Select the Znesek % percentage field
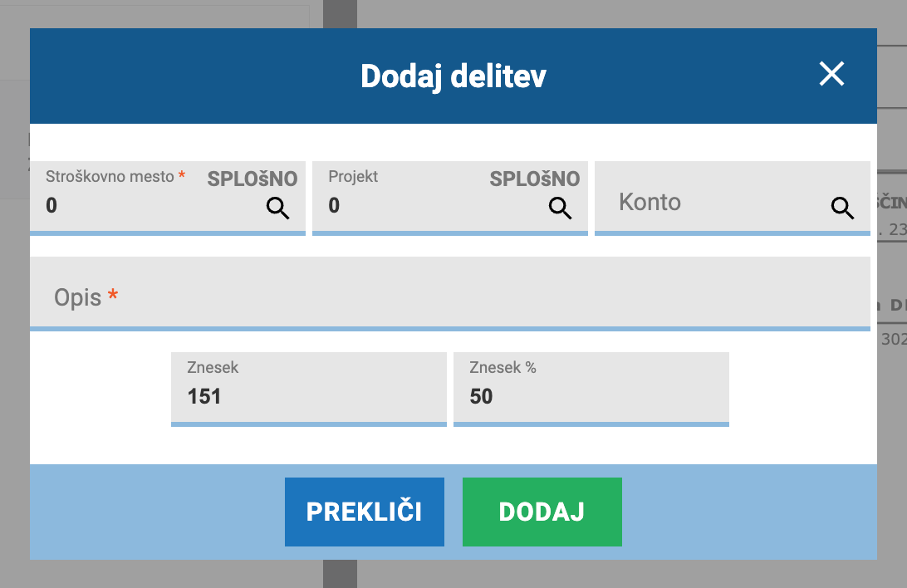This screenshot has height=588, width=907. 591,390
